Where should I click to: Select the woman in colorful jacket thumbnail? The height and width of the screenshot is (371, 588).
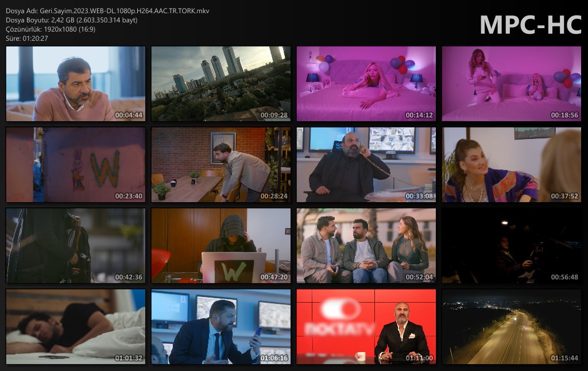(x=512, y=165)
